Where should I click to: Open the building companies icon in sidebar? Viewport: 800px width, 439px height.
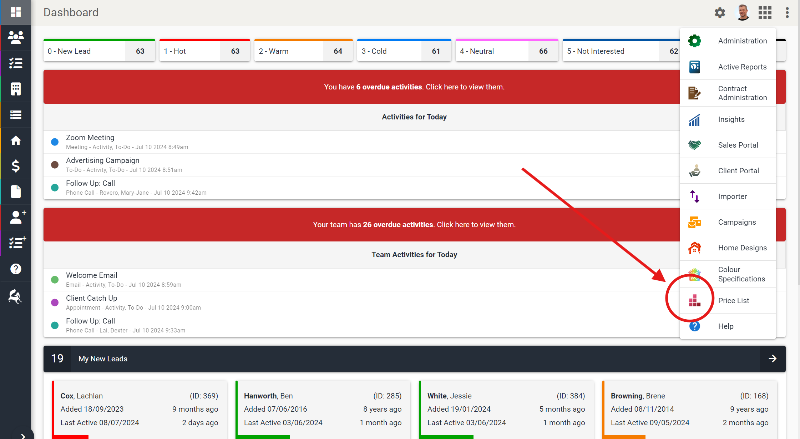pyautogui.click(x=16, y=89)
